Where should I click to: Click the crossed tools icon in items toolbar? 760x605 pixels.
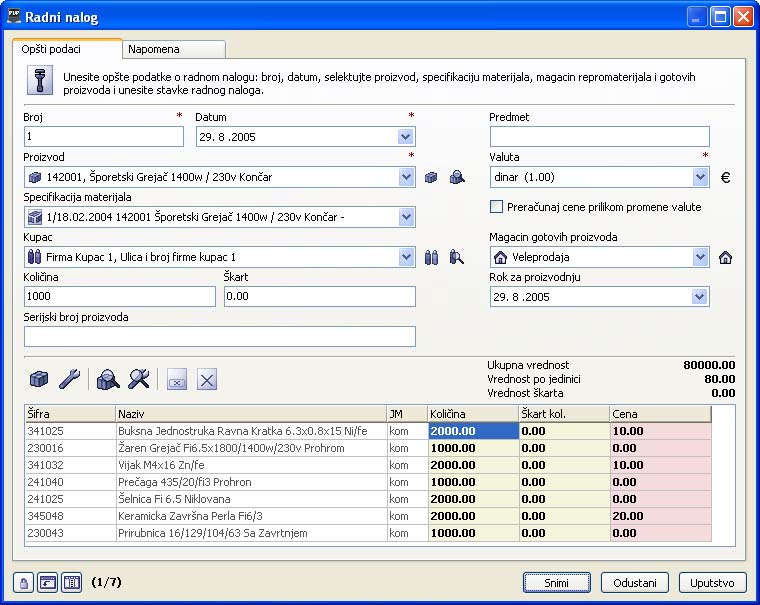139,378
